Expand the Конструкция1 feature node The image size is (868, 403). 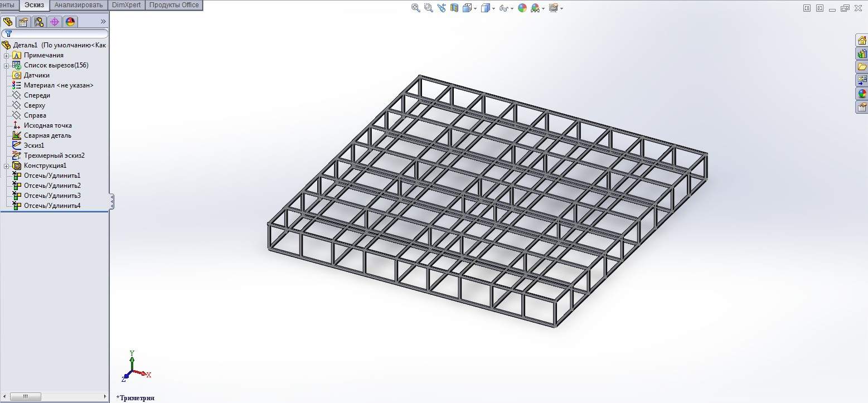[x=7, y=166]
